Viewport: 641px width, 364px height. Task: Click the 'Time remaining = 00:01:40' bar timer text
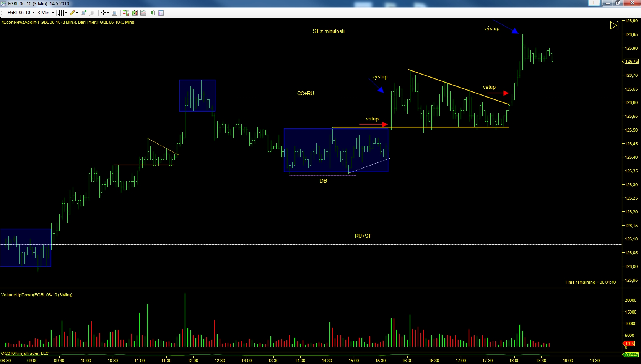590,282
